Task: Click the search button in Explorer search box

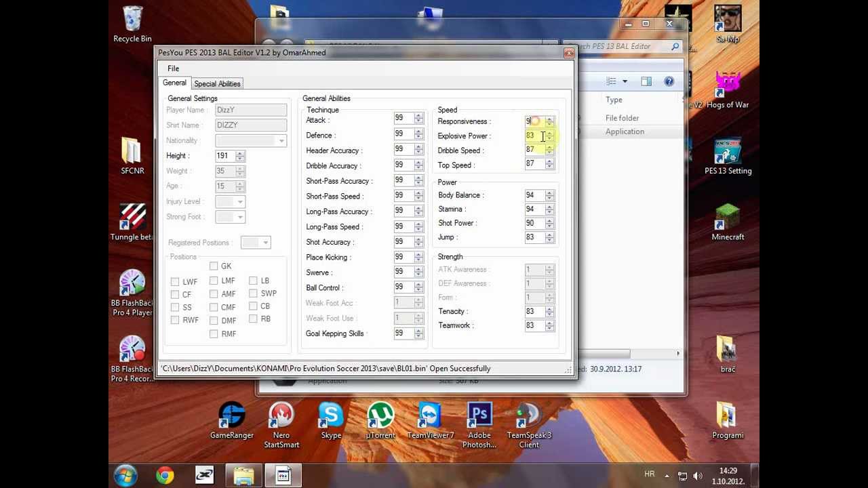Action: (675, 46)
